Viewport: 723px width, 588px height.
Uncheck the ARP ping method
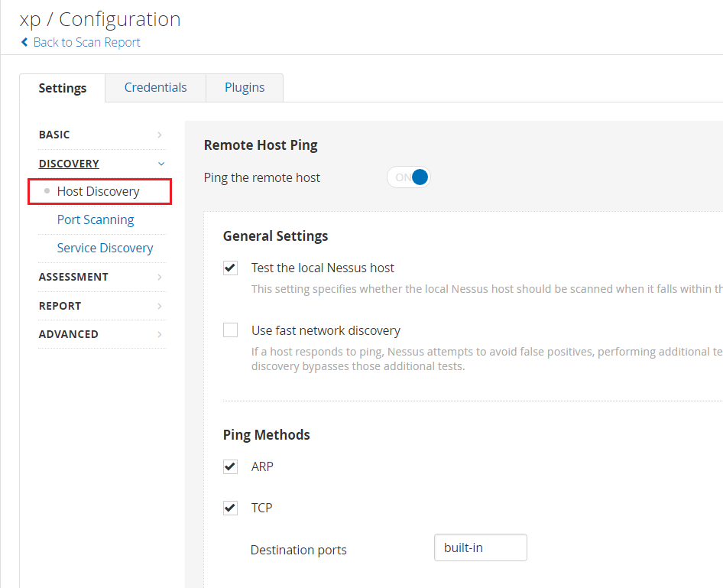[x=230, y=466]
